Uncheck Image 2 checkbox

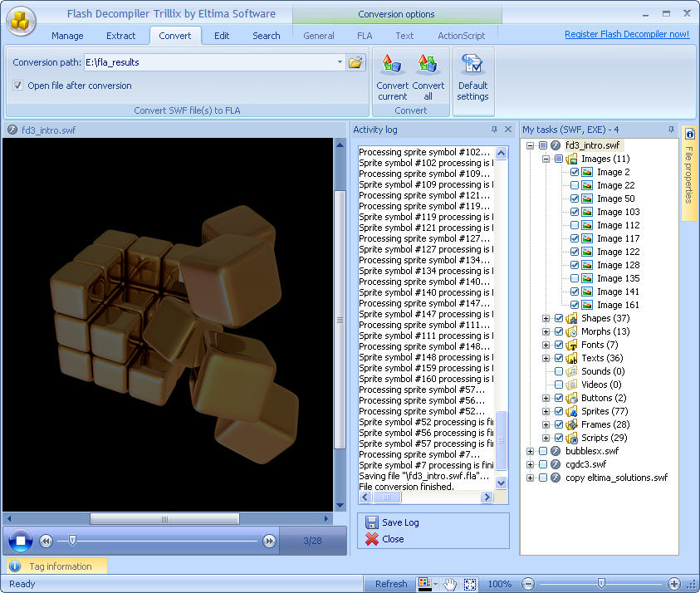pyautogui.click(x=575, y=172)
